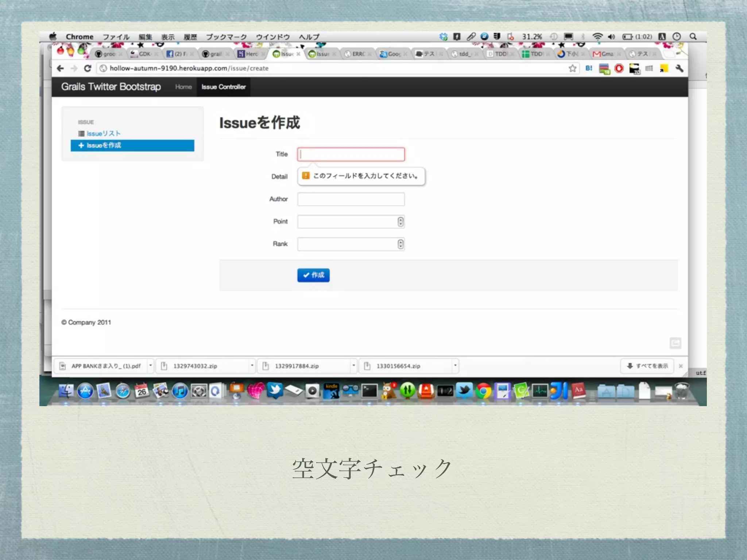This screenshot has height=560, width=747.
Task: Bookmark page with the star icon
Action: [x=572, y=68]
